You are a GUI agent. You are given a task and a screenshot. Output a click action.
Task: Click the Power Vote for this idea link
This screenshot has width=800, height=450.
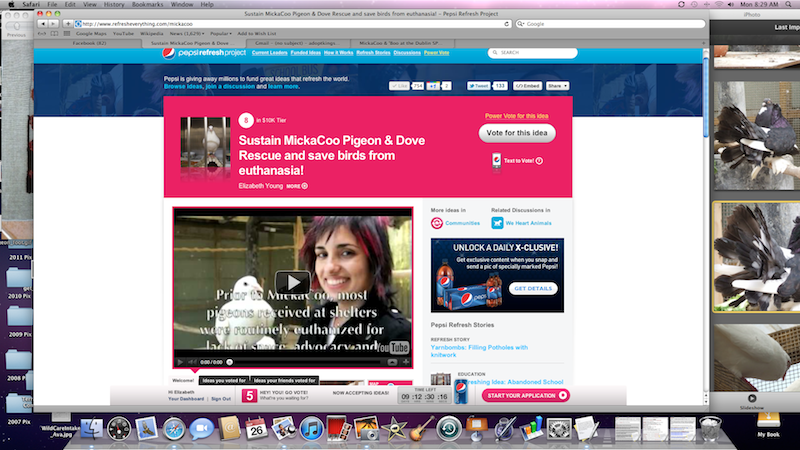[x=517, y=116]
